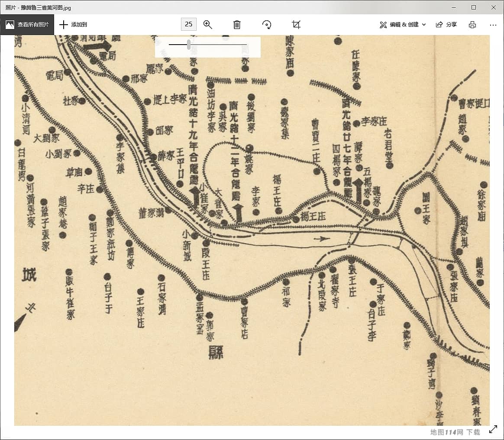The height and width of the screenshot is (440, 504).
Task: Maximize the Photos window
Action: [x=474, y=7]
